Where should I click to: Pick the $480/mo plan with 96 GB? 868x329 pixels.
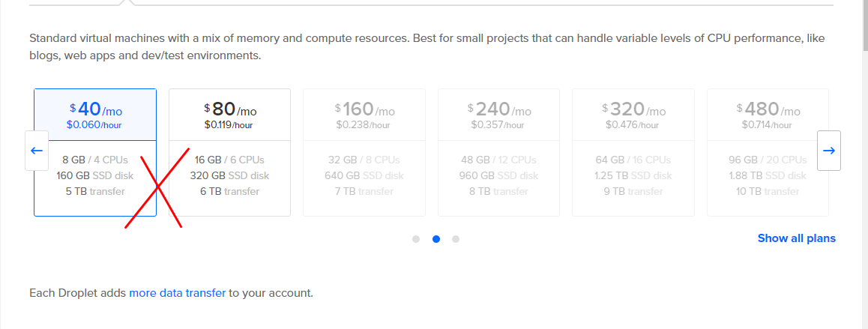click(x=768, y=152)
